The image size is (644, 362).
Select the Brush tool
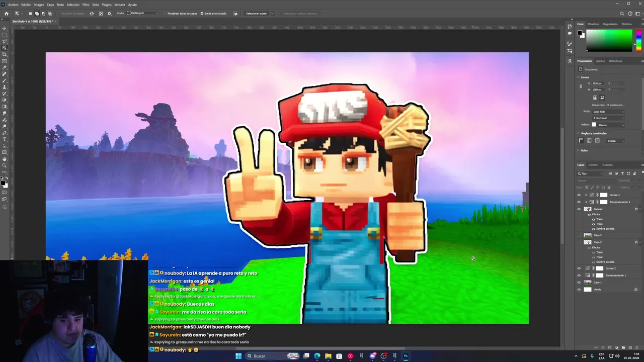click(5, 81)
